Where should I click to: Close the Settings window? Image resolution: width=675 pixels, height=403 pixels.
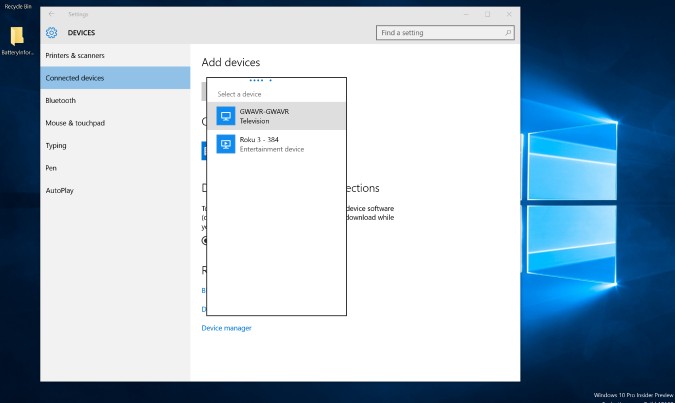point(508,14)
